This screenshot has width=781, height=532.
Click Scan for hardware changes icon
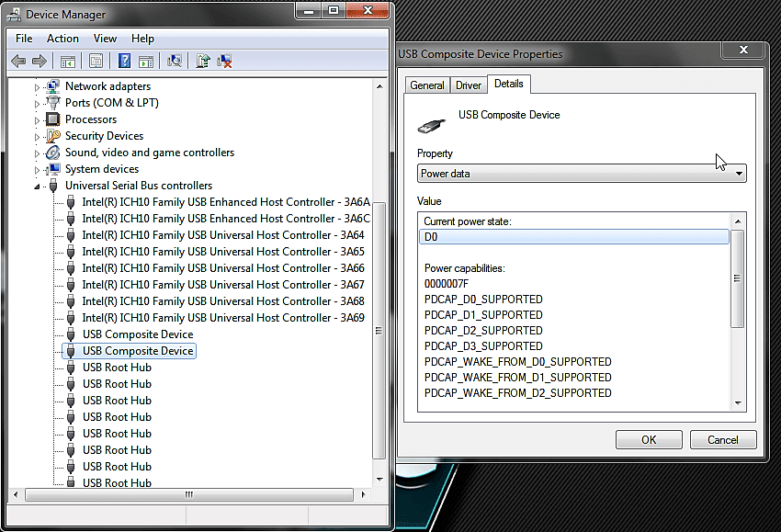click(175, 62)
